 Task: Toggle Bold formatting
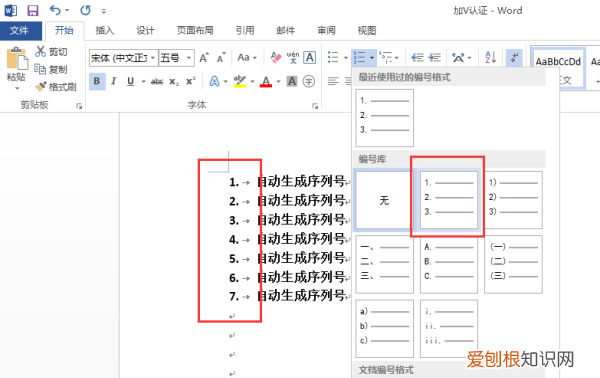pyautogui.click(x=97, y=81)
